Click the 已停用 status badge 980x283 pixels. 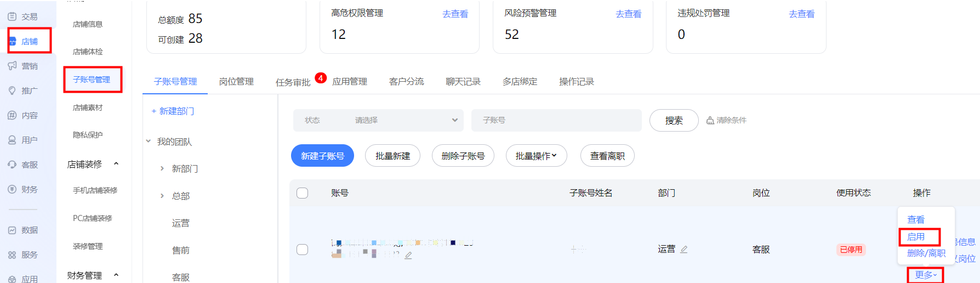coord(851,250)
